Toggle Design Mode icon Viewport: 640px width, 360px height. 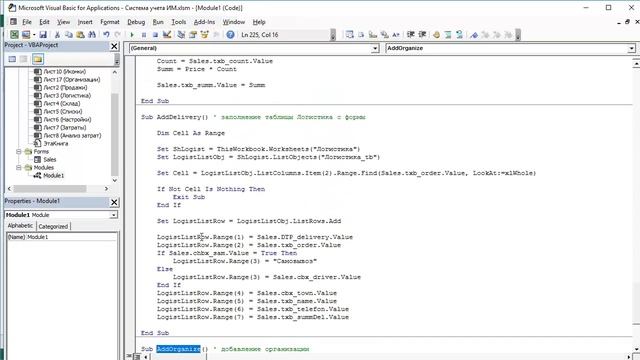point(167,35)
